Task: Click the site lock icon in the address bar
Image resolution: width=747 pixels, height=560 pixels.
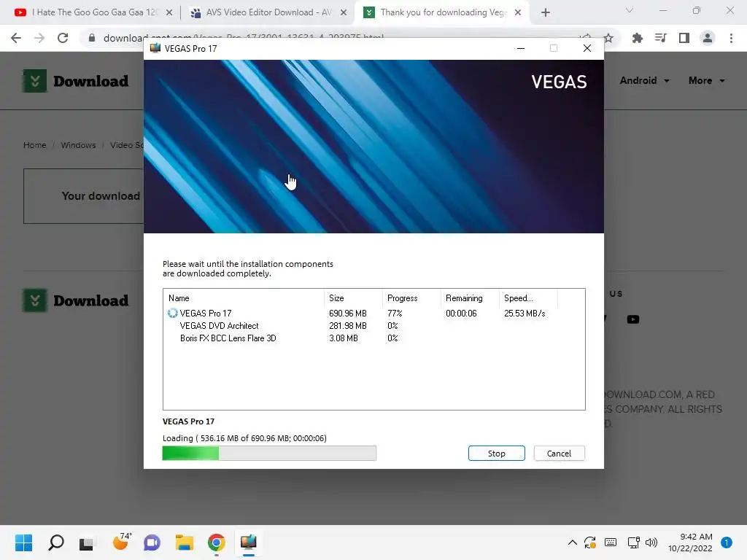Action: (92, 38)
